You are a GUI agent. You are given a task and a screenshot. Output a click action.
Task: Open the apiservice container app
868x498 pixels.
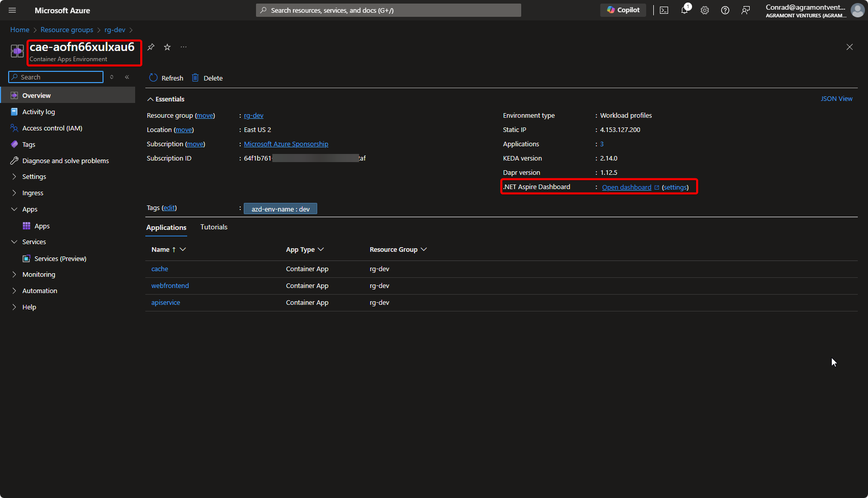[166, 302]
